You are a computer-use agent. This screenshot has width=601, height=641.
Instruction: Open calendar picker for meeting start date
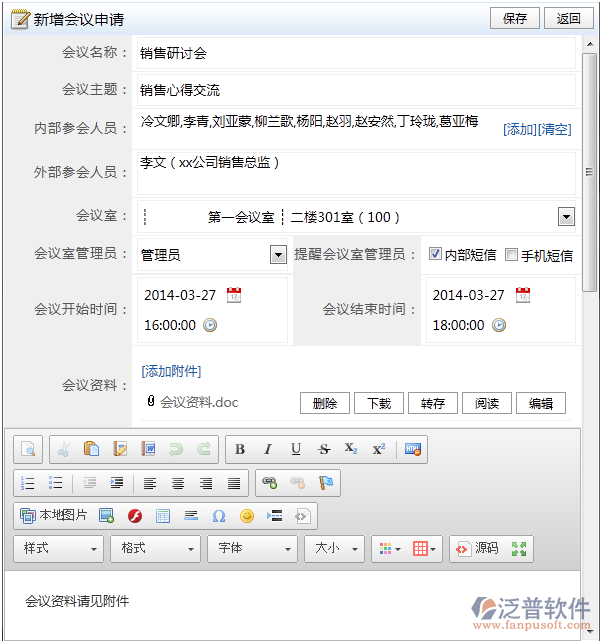tap(234, 295)
